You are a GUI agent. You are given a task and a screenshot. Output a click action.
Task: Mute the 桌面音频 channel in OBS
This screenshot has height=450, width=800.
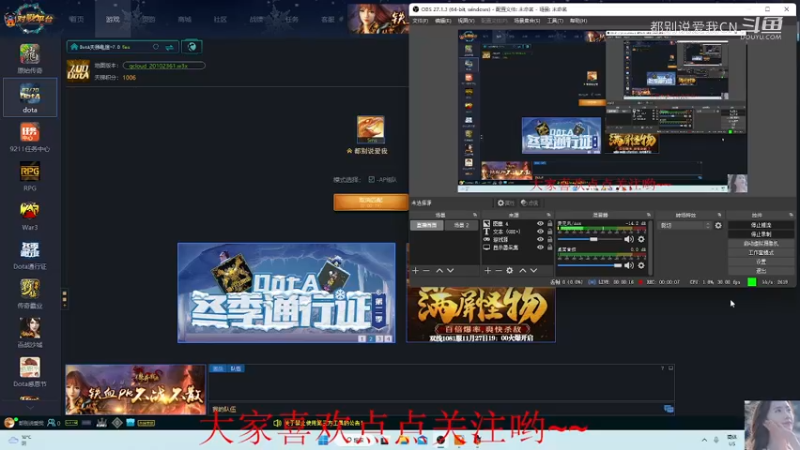pyautogui.click(x=629, y=265)
